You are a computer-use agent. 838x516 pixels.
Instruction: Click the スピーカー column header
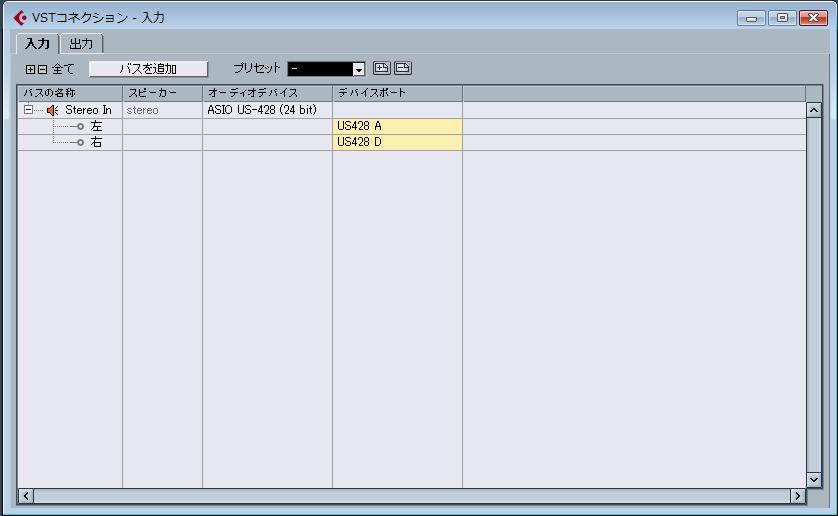tap(162, 93)
